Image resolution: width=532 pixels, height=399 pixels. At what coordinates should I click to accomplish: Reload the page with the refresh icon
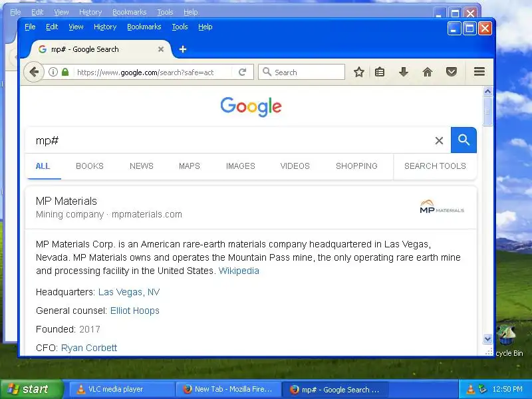[242, 72]
